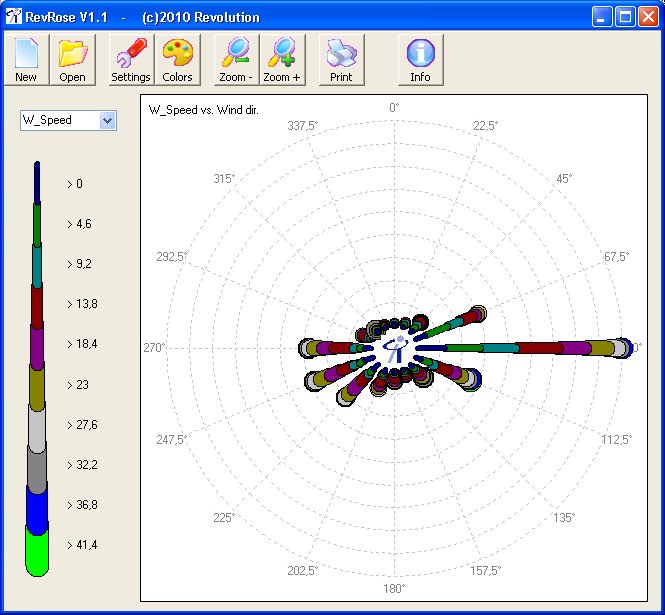Open the Colors palette tool

click(x=178, y=60)
